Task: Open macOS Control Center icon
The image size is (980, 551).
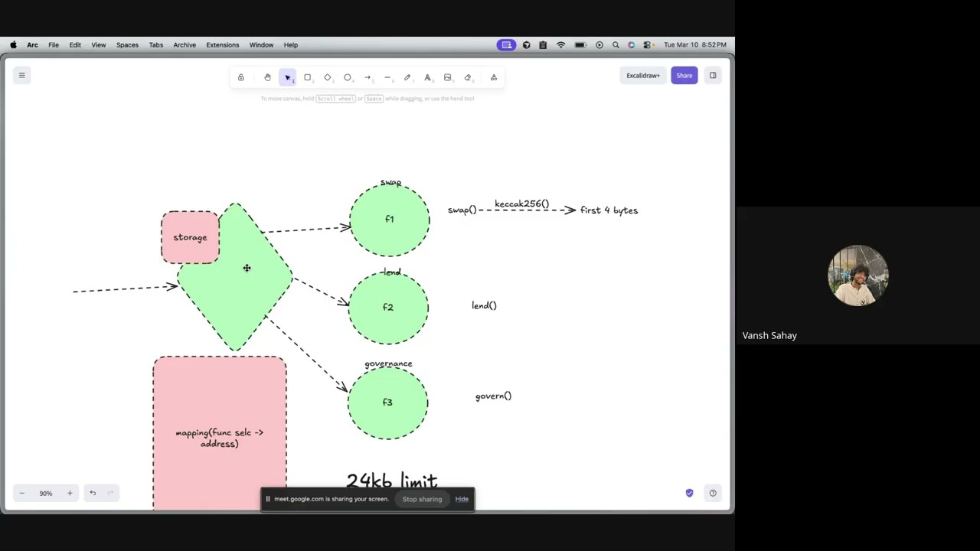Action: 648,45
